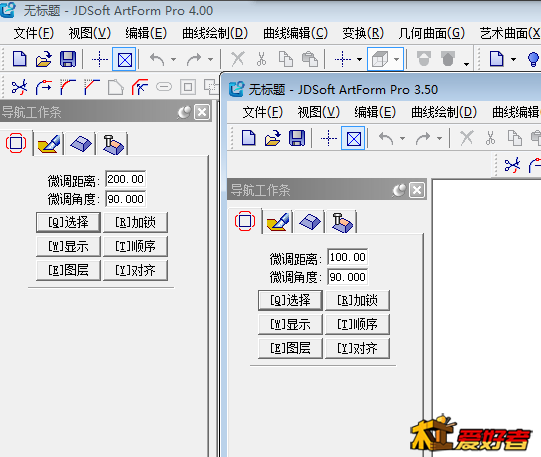Screen dimensions: 541x457
Task: Click Delete X icon in 4.00 toolbar
Action: pyautogui.click(x=238, y=59)
